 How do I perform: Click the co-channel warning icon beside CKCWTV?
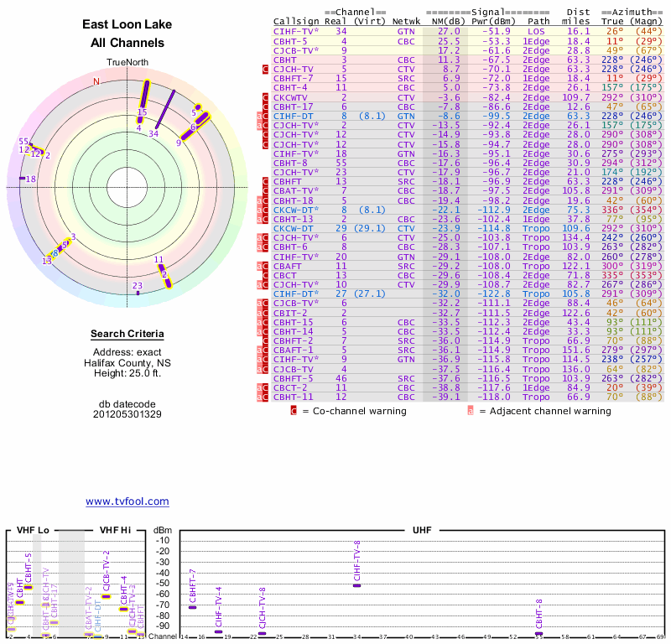[266, 98]
